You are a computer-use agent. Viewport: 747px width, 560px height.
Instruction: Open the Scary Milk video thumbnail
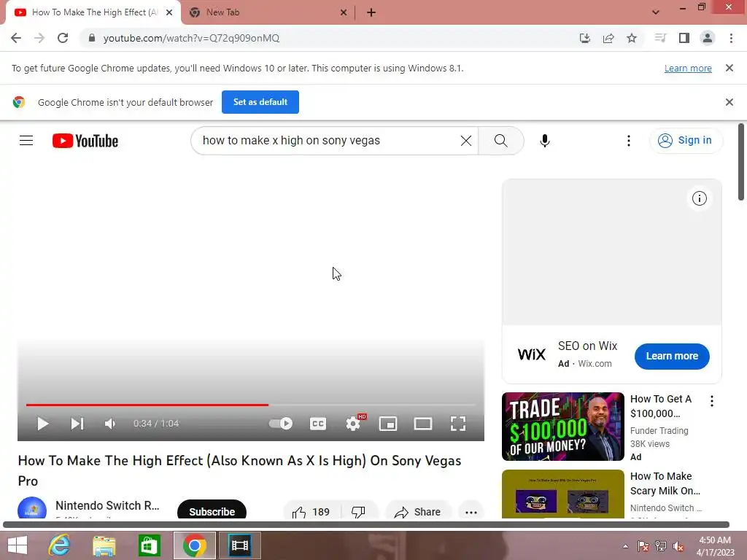point(562,494)
